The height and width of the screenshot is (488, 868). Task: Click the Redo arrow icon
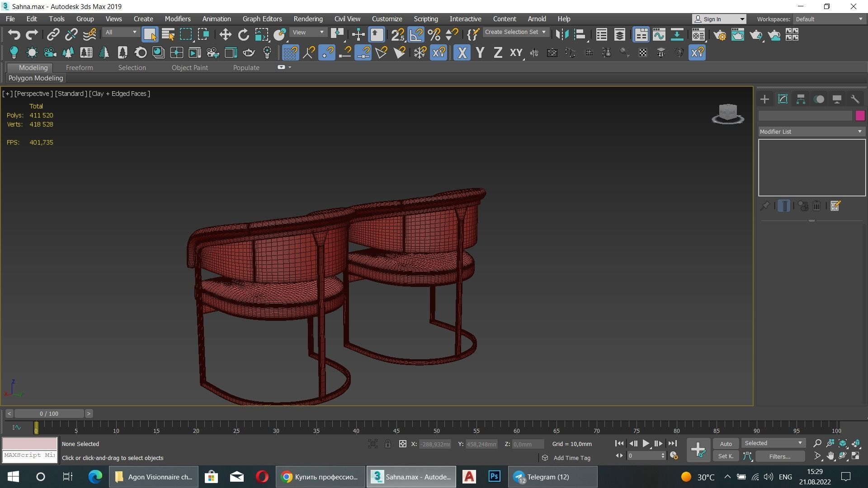pos(32,35)
